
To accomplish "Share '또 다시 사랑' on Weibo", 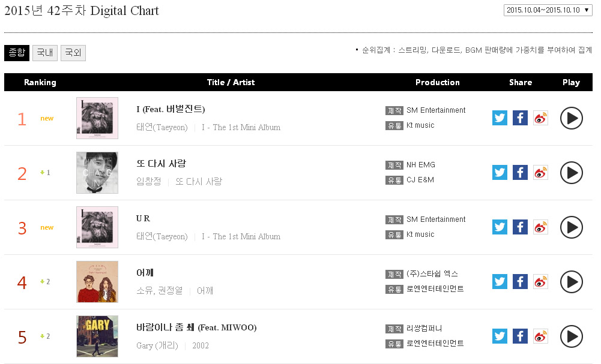I will (x=540, y=173).
